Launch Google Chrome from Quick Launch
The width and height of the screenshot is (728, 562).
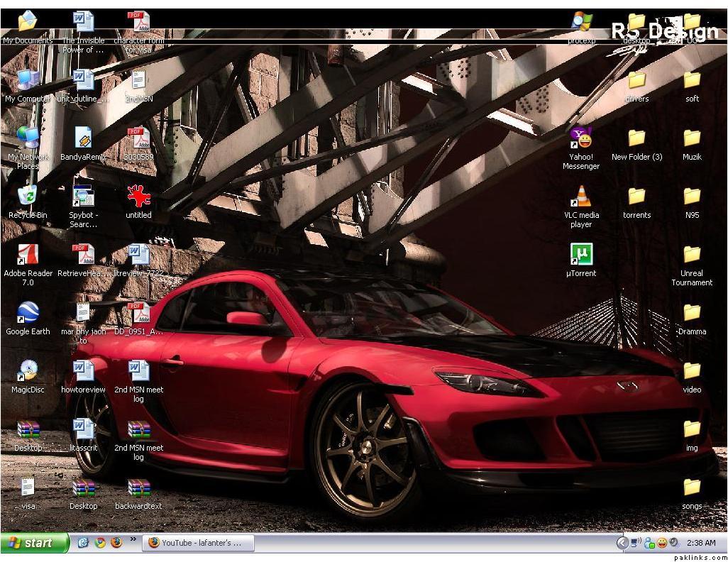coord(100,543)
